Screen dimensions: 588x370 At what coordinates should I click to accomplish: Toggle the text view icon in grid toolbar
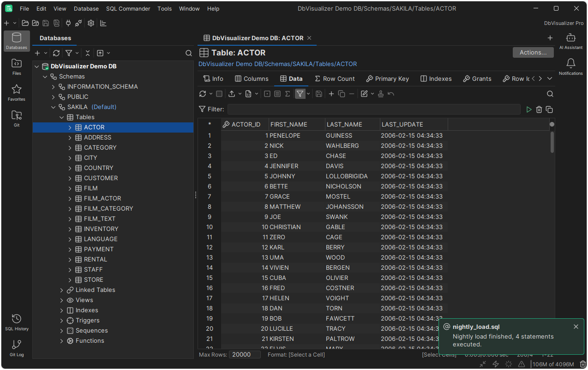pyautogui.click(x=277, y=94)
